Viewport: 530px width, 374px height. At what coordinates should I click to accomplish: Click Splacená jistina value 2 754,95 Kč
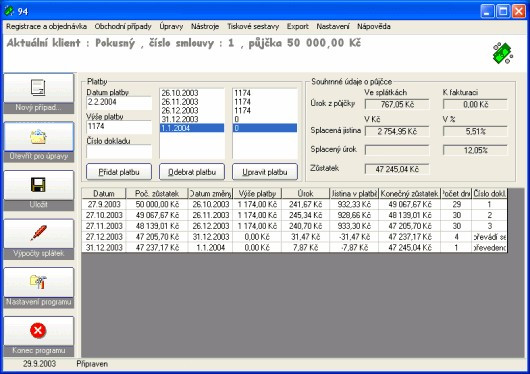[397, 131]
